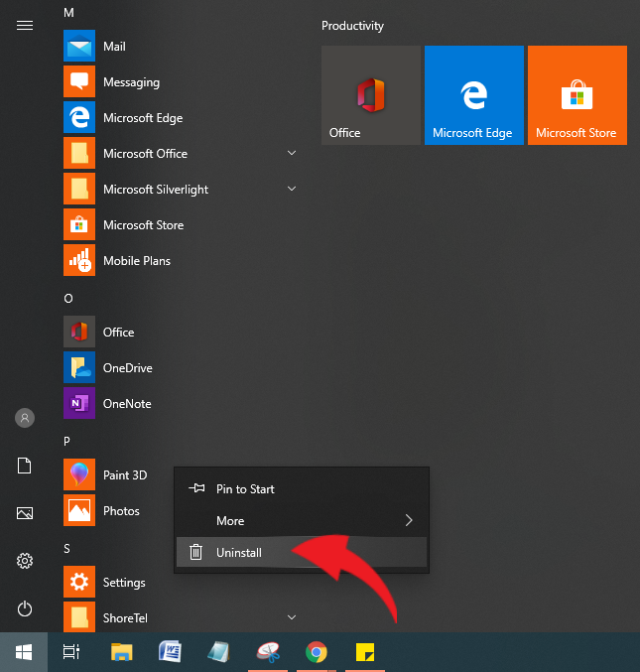Open Microsoft Store icon in the app list
Image resolution: width=640 pixels, height=672 pixels.
[79, 224]
